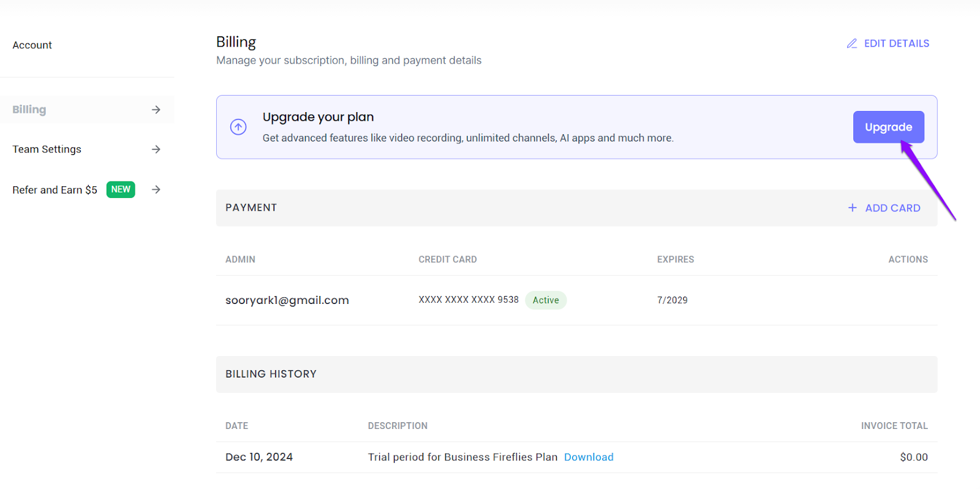Open Team Settings in the sidebar
The width and height of the screenshot is (980, 489).
point(47,150)
